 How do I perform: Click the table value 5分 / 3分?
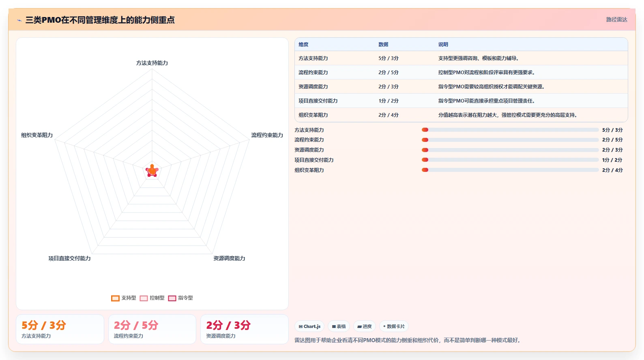coord(389,58)
